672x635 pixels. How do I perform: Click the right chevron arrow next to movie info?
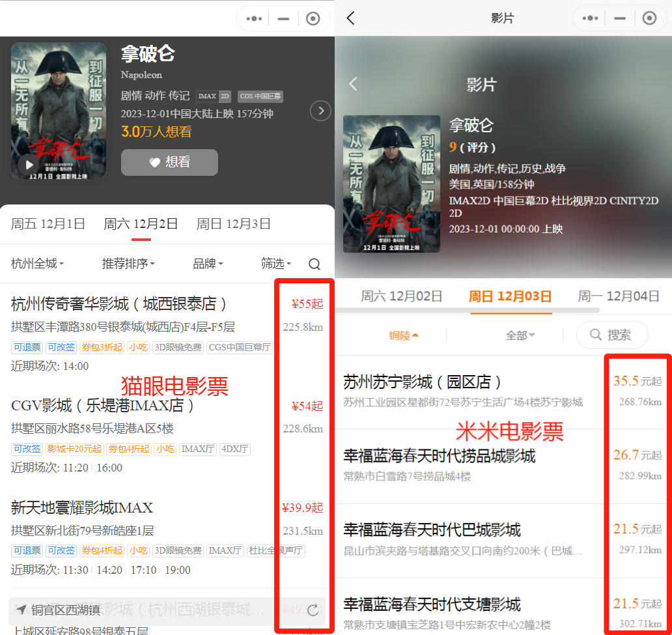[x=320, y=111]
